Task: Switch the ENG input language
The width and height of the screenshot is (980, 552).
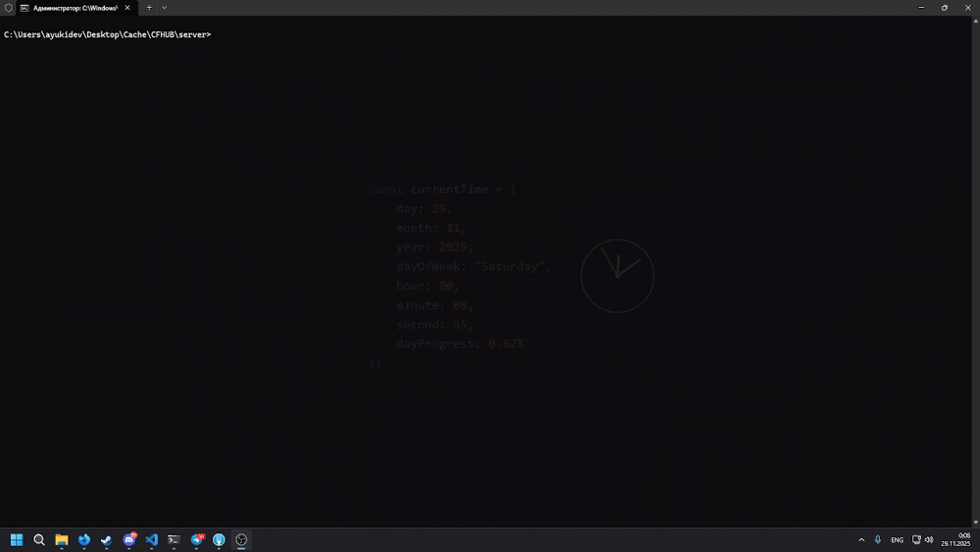Action: (897, 540)
